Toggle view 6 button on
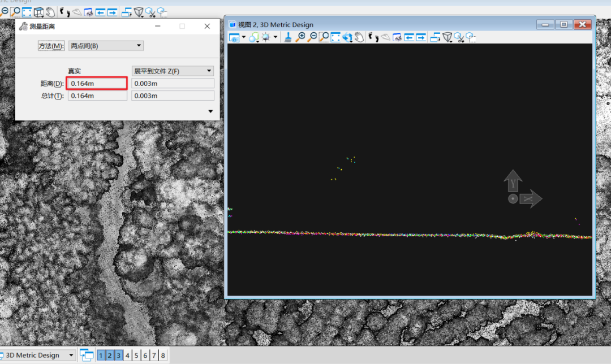Screen dimensions: 611x364 pyautogui.click(x=145, y=355)
